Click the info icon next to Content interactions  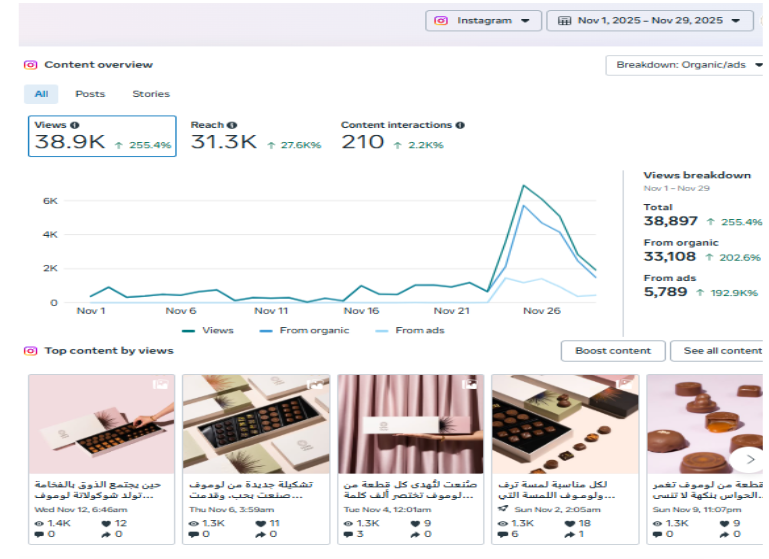460,126
